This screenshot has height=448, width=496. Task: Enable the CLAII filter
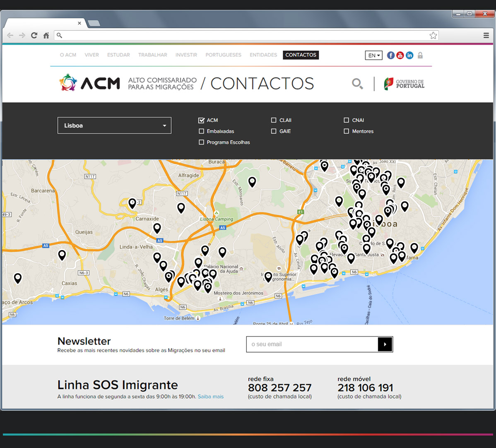pos(274,120)
